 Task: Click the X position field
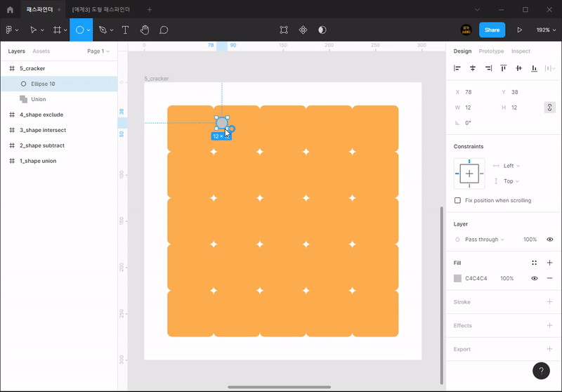[475, 92]
